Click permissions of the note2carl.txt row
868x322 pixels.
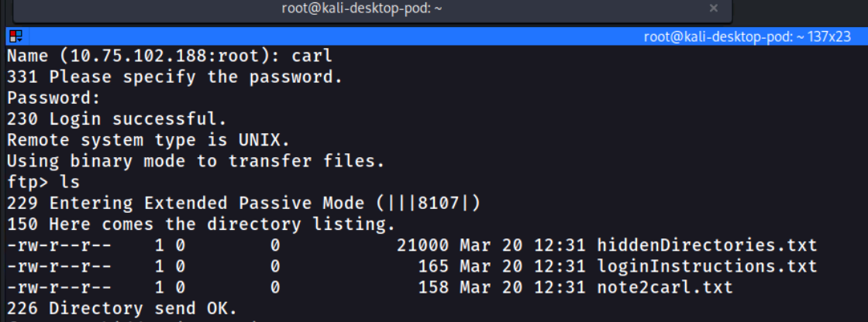[x=59, y=287]
